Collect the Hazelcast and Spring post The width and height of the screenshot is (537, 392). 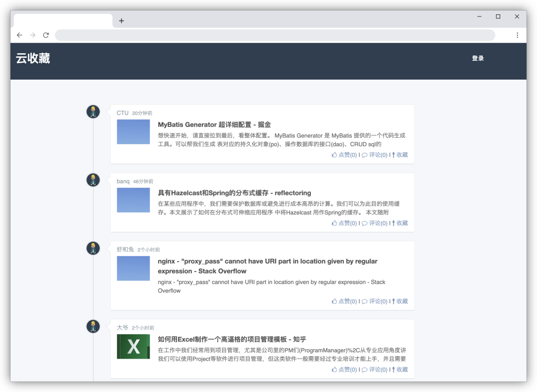click(400, 223)
